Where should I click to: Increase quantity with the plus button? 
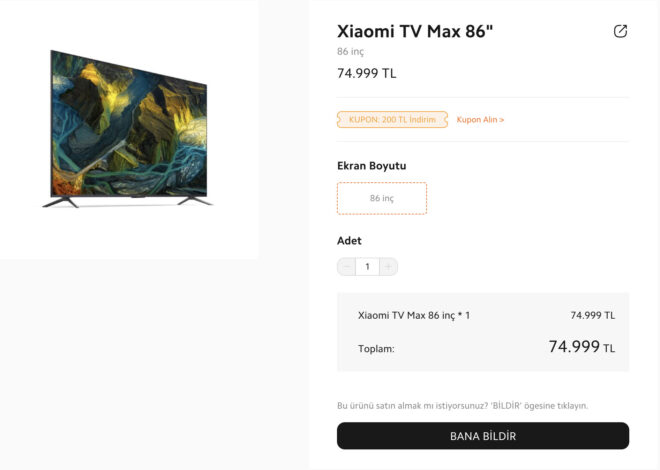click(x=389, y=266)
